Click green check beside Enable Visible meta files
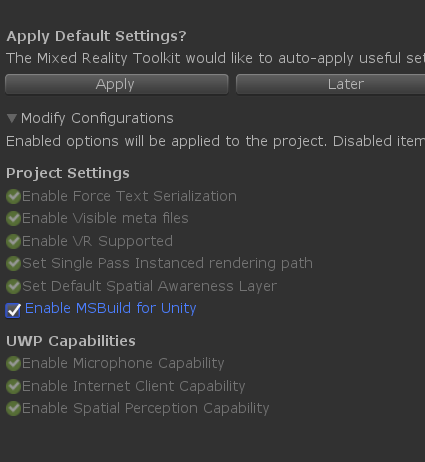Screen dimensions: 425x462 pyautogui.click(x=14, y=219)
